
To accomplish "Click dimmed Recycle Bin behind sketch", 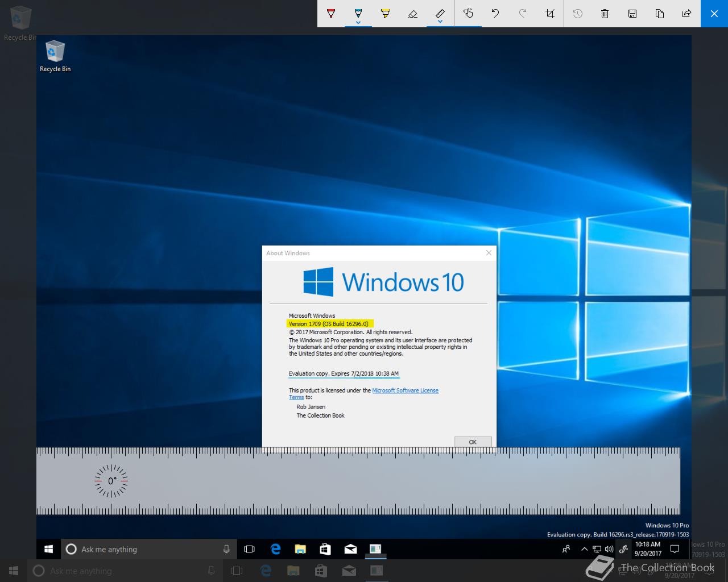I will click(20, 23).
